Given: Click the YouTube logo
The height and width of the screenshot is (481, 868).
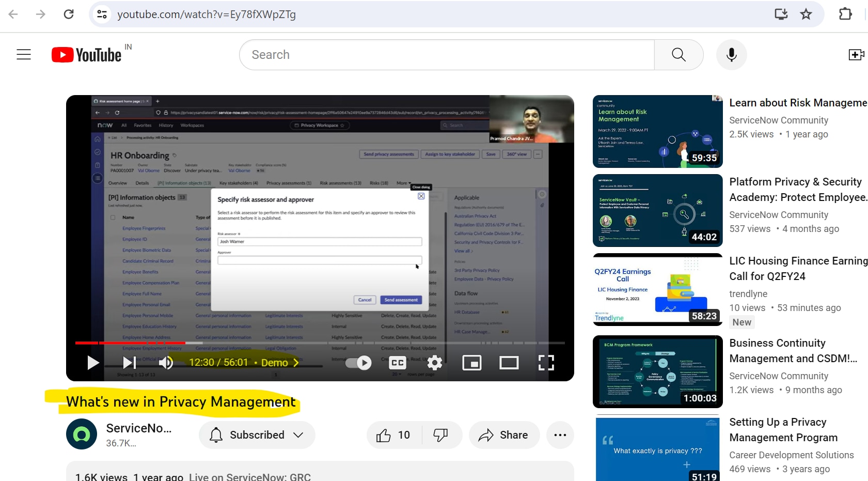Looking at the screenshot, I should (86, 54).
